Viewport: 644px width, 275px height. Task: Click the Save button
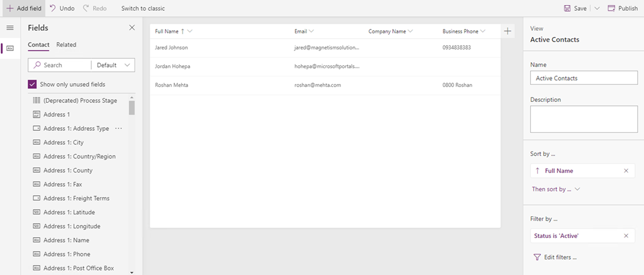tap(575, 8)
